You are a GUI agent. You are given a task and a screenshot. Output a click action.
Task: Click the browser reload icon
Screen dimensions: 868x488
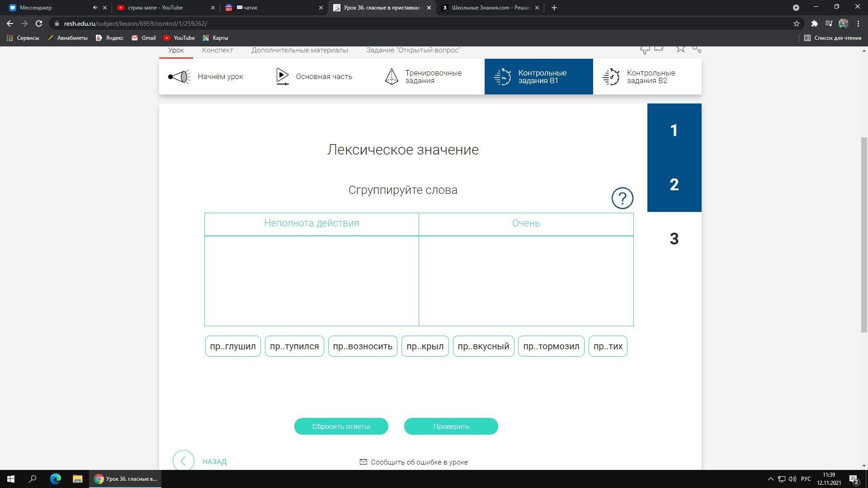(x=39, y=23)
